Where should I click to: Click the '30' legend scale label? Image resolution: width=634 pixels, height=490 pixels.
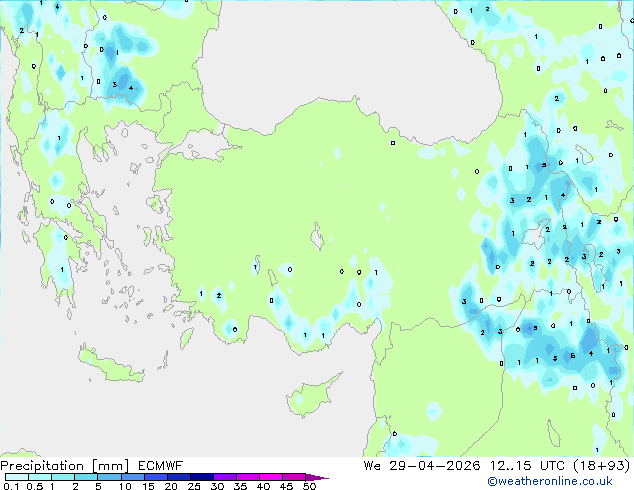click(217, 486)
